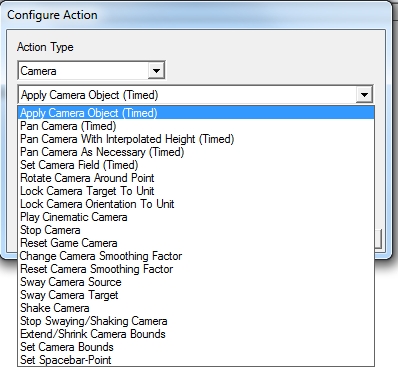Choose Play Cinematic Camera action
Screen dimensions: 398x377
[x=196, y=217]
